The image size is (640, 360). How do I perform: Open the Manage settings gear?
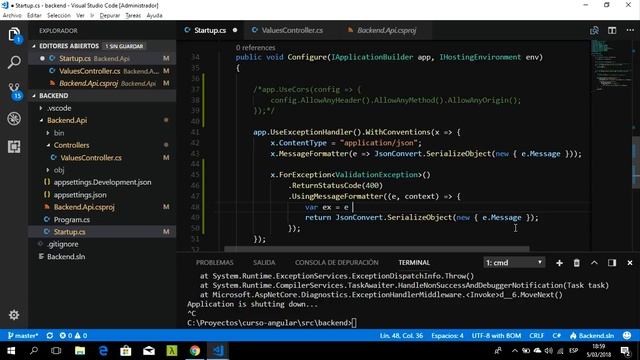14,315
